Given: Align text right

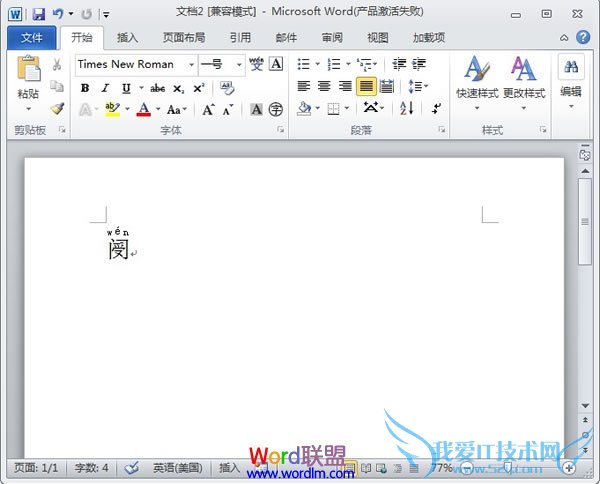Looking at the screenshot, I should (345, 86).
